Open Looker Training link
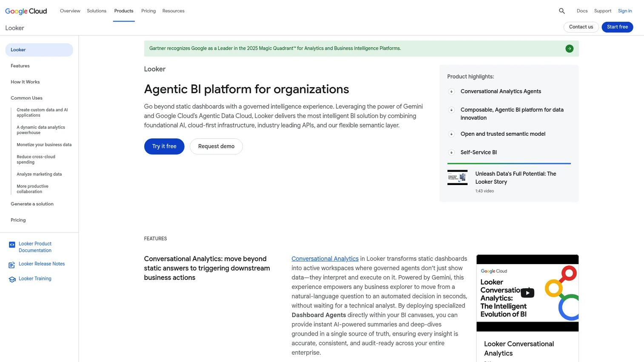This screenshot has width=644, height=362. coord(35,279)
